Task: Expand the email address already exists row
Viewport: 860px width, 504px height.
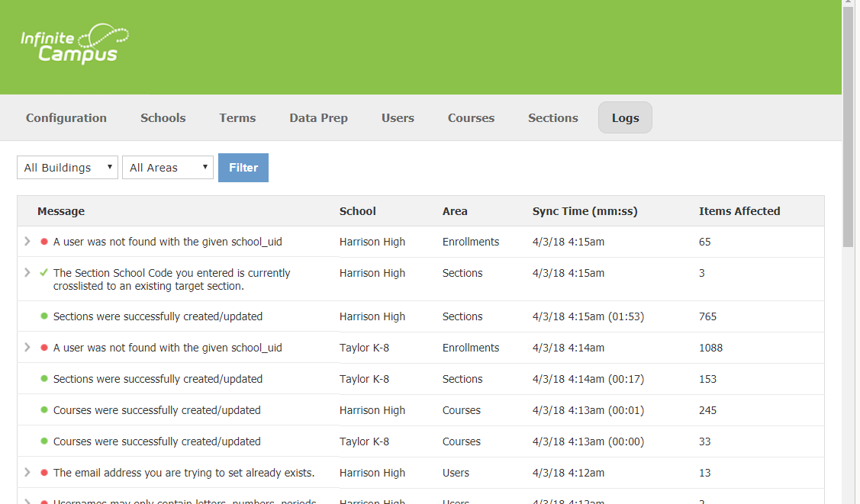Action: click(27, 472)
